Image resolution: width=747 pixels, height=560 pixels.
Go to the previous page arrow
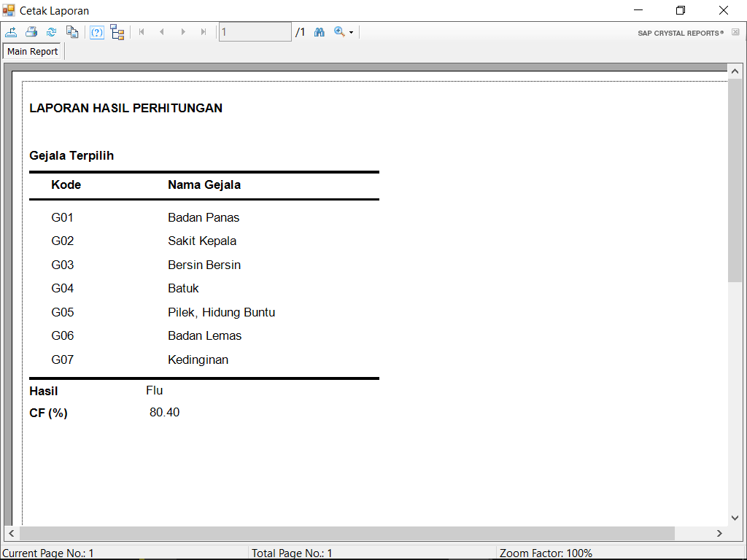coord(162,32)
